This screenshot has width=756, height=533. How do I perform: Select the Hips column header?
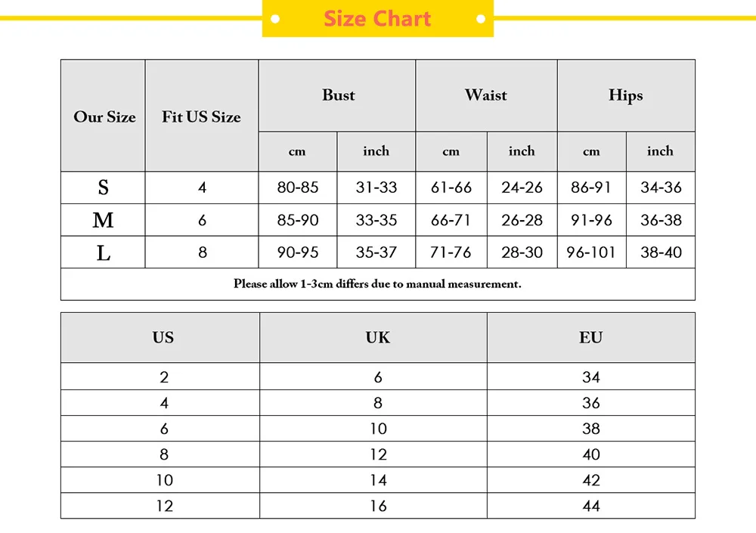click(625, 95)
